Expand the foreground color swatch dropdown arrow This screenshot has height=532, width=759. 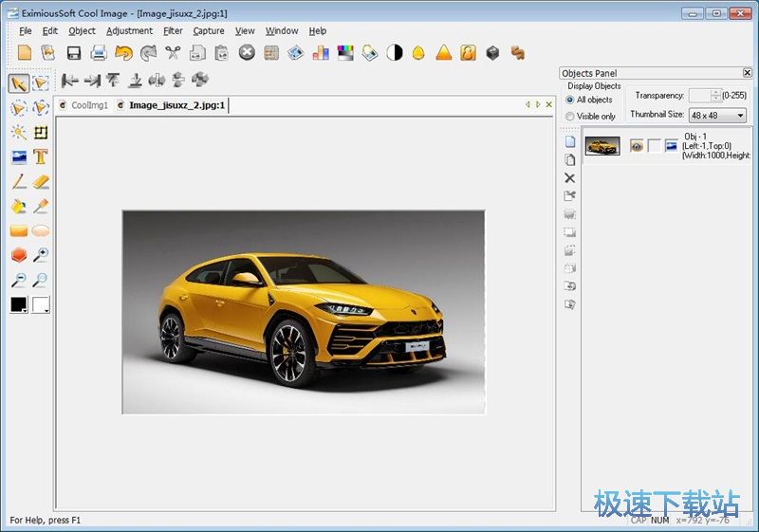tap(25, 310)
